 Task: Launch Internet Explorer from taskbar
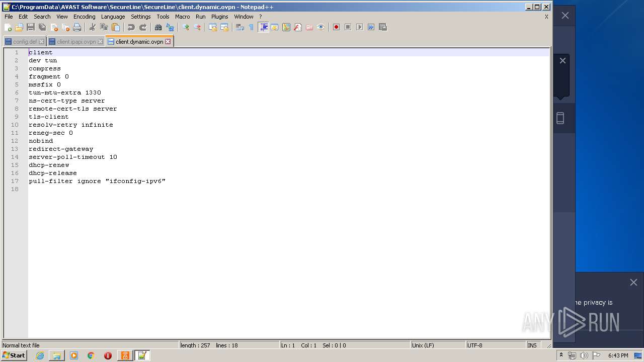click(40, 355)
